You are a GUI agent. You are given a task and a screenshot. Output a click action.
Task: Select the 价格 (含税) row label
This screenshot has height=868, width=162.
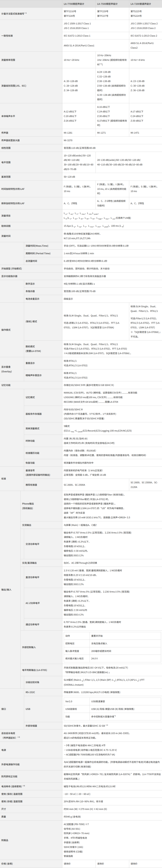pos(7,864)
